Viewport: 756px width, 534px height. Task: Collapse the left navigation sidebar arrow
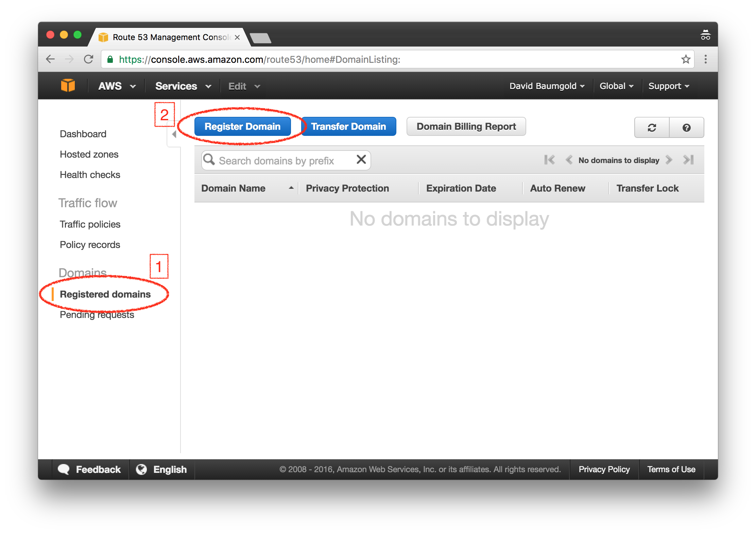pos(174,135)
